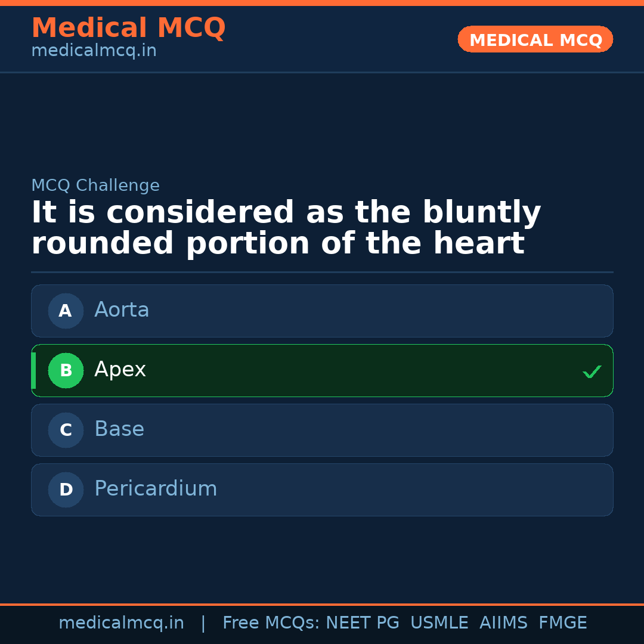The width and height of the screenshot is (644, 644).
Task: Click medicalmcq.in under the logo
Action: click(94, 50)
